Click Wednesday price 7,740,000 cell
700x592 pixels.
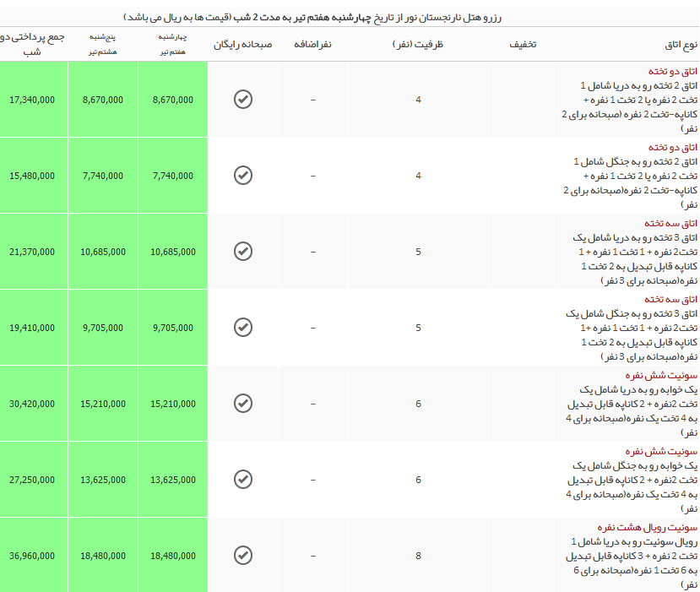173,175
